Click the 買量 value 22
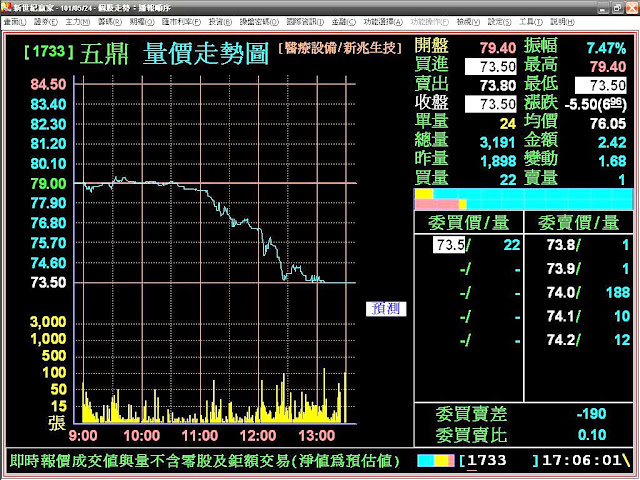Image resolution: width=640 pixels, height=480 pixels. point(508,180)
